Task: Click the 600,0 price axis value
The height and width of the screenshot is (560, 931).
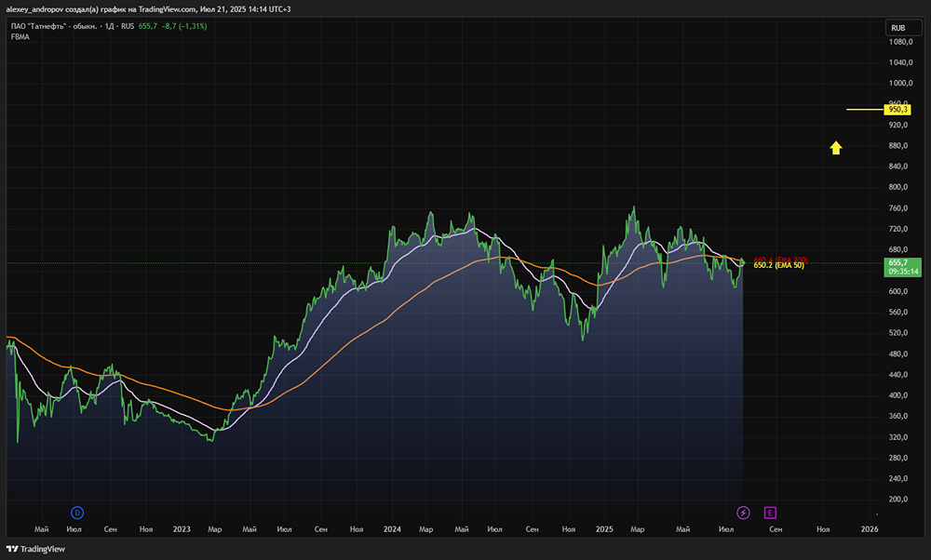Action: click(898, 291)
